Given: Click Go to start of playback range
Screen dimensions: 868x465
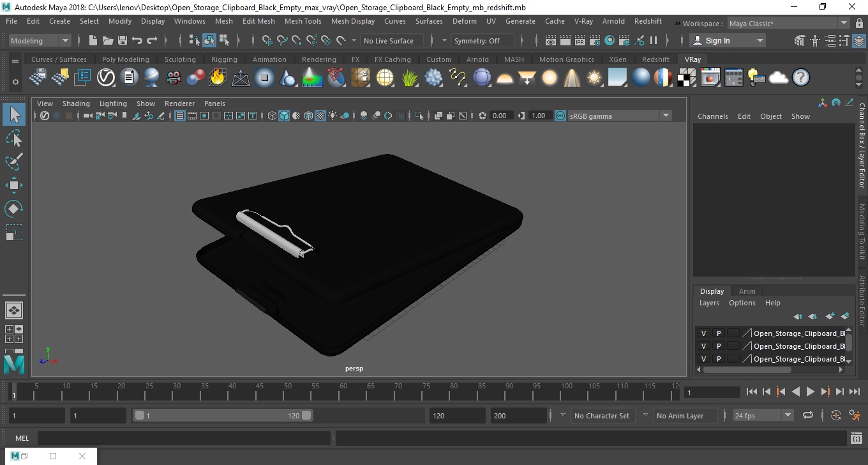Looking at the screenshot, I should [x=752, y=392].
